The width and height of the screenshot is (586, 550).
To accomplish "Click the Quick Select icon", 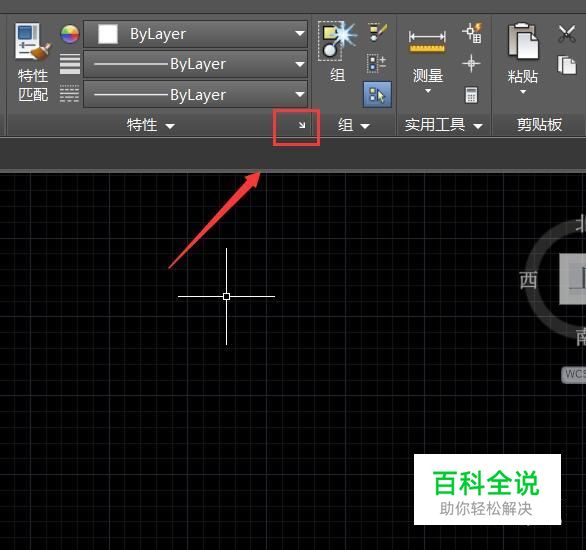I will (x=472, y=33).
